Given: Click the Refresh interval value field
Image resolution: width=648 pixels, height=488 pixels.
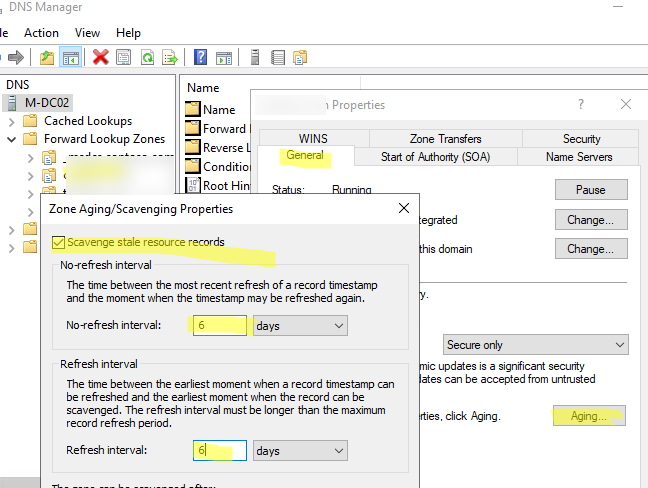Looking at the screenshot, I should [219, 450].
